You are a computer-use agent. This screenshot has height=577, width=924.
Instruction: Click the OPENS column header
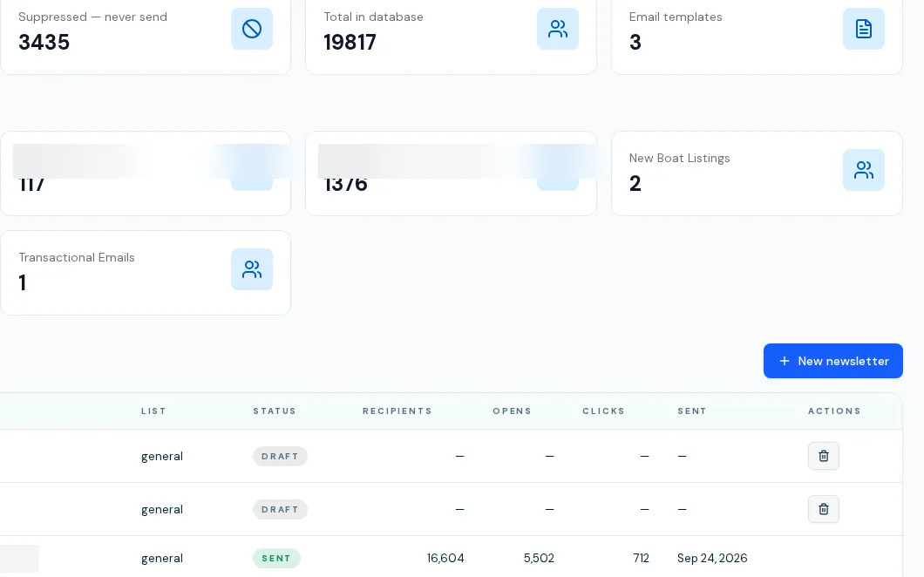coord(512,411)
